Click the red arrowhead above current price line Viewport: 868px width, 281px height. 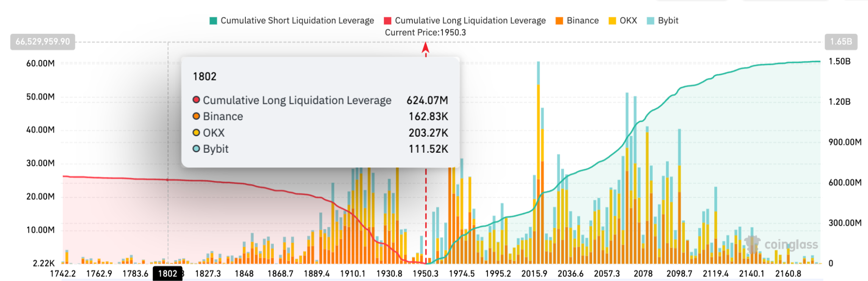pyautogui.click(x=426, y=47)
